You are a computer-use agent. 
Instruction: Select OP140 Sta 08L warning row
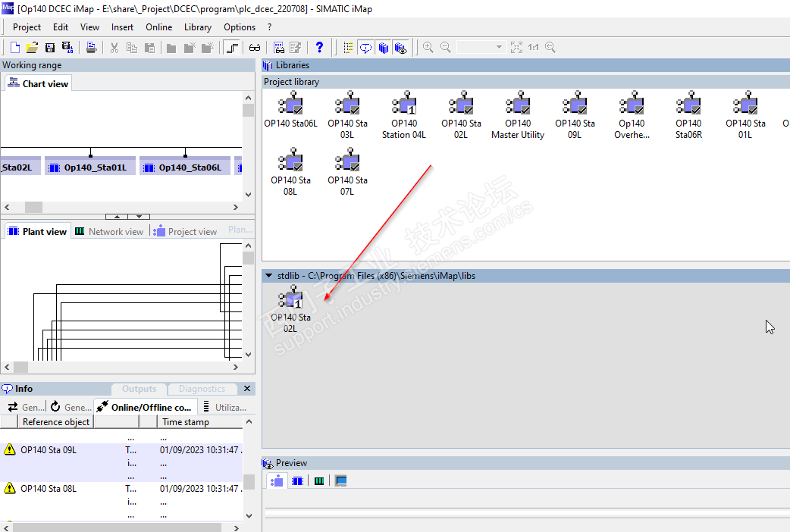(121, 501)
